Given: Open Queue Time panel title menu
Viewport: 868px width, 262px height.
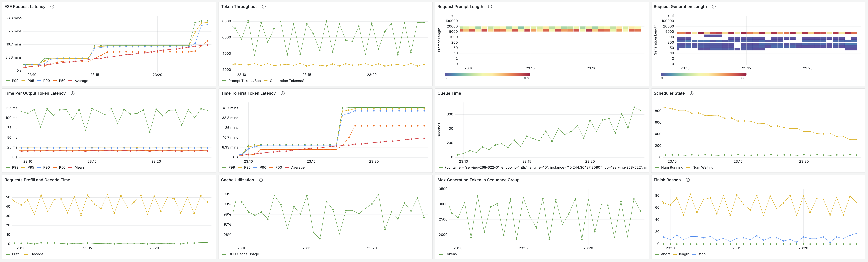Looking at the screenshot, I should (x=449, y=93).
